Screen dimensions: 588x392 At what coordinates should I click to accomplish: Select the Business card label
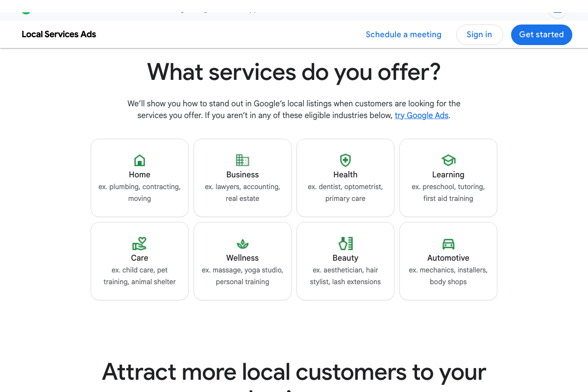pyautogui.click(x=243, y=175)
